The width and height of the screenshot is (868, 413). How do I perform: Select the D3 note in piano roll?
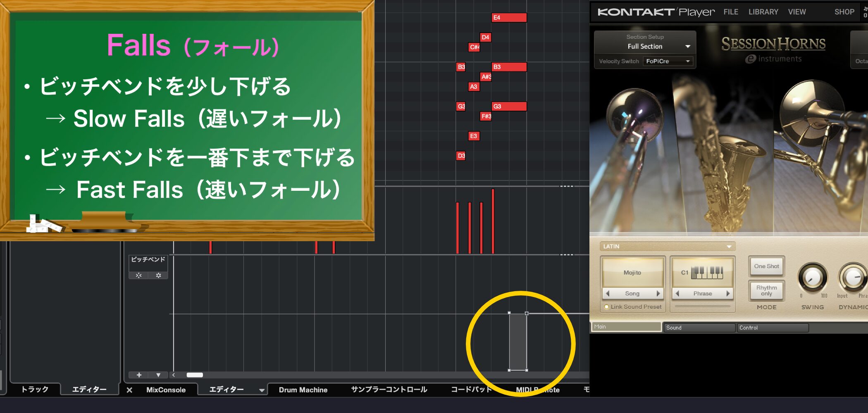[x=461, y=156]
